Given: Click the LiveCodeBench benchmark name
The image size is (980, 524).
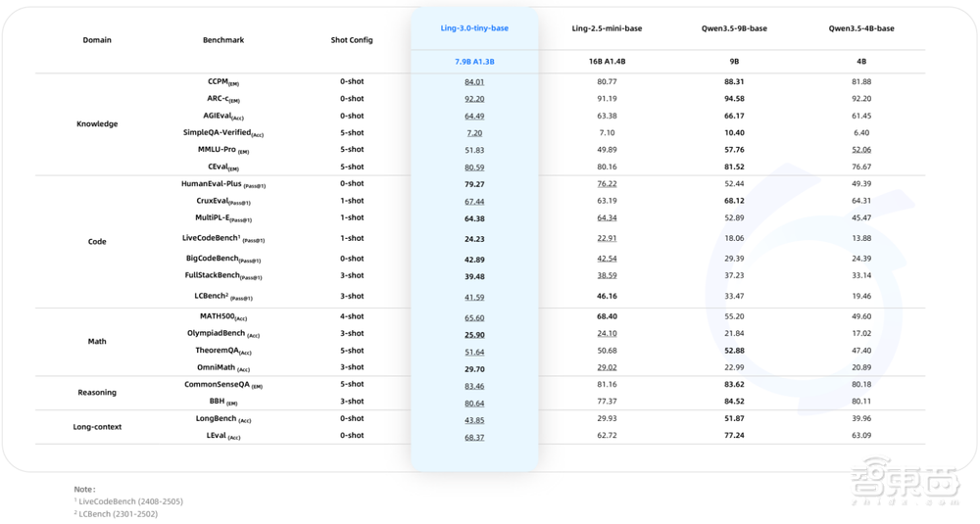Looking at the screenshot, I should [223, 239].
